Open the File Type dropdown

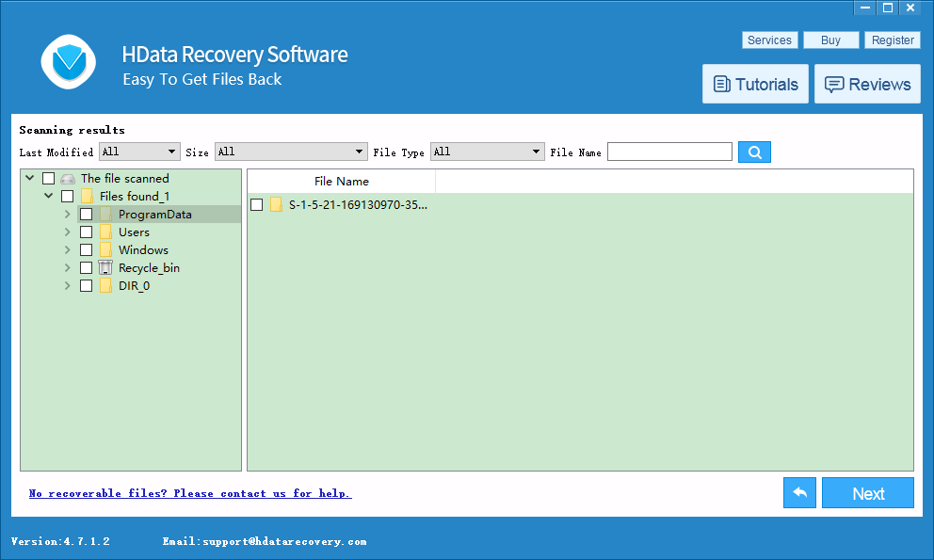488,152
